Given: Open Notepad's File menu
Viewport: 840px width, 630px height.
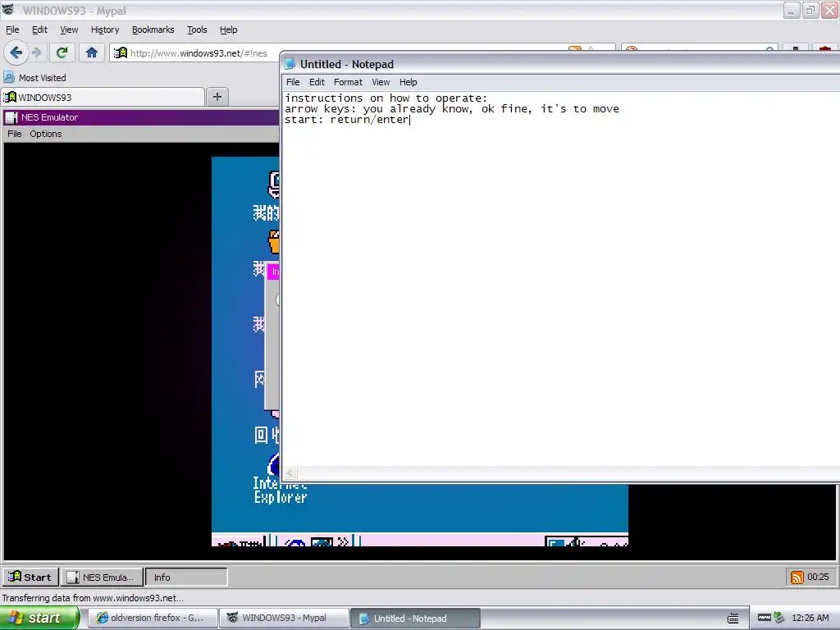Looking at the screenshot, I should (x=293, y=82).
